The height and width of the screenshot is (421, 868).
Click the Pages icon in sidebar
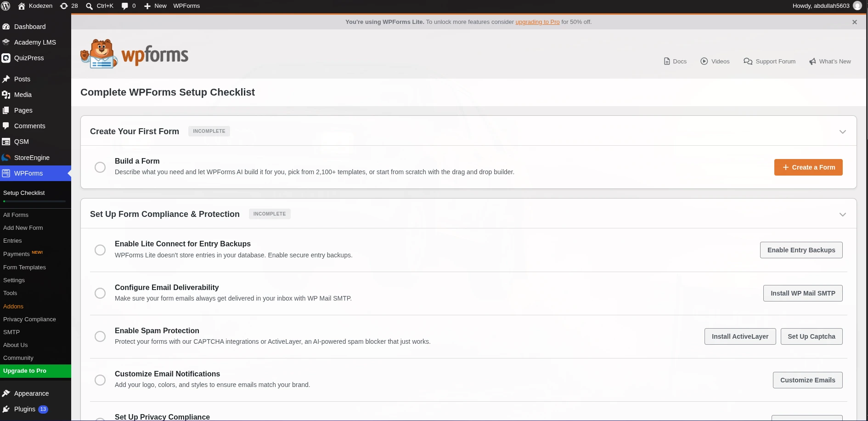(x=6, y=110)
